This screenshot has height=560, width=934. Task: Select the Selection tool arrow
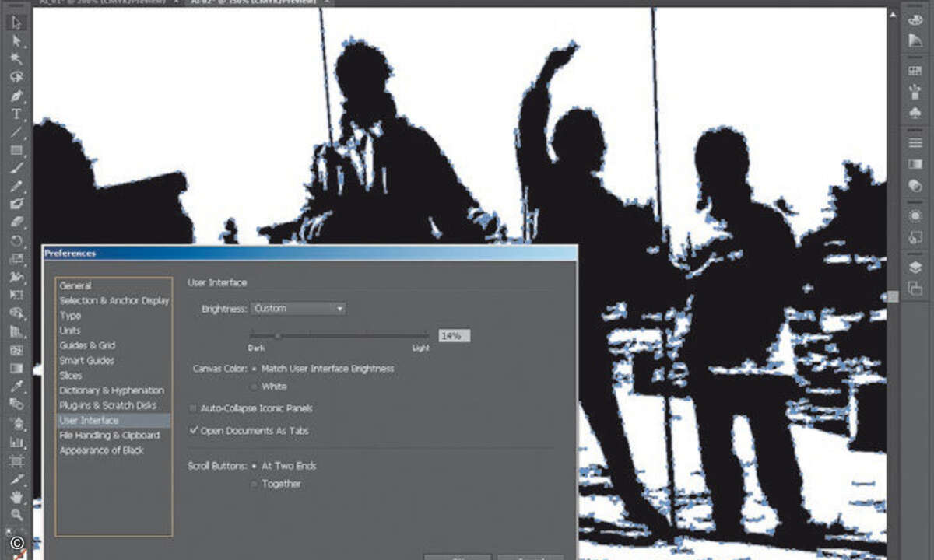tap(16, 22)
